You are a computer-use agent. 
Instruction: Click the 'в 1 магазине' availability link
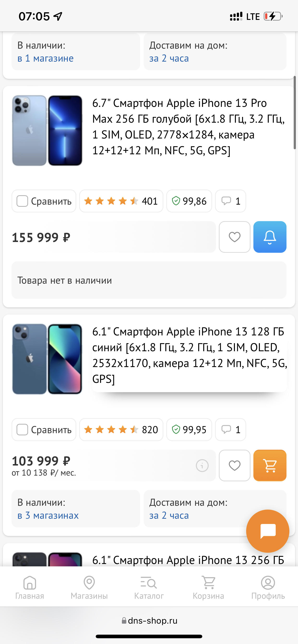[46, 58]
